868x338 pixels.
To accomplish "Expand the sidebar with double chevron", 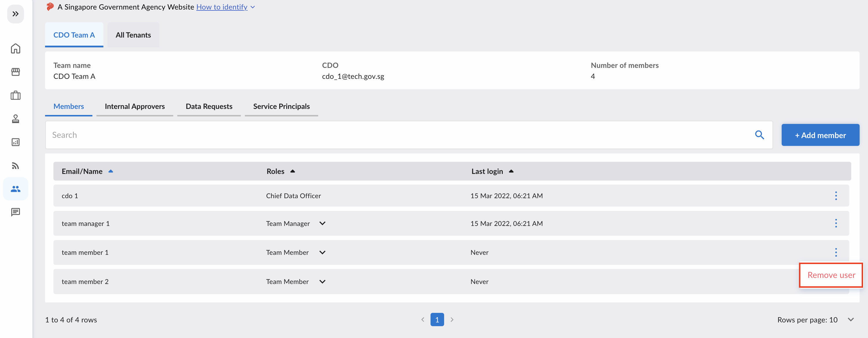I will pyautogui.click(x=16, y=14).
